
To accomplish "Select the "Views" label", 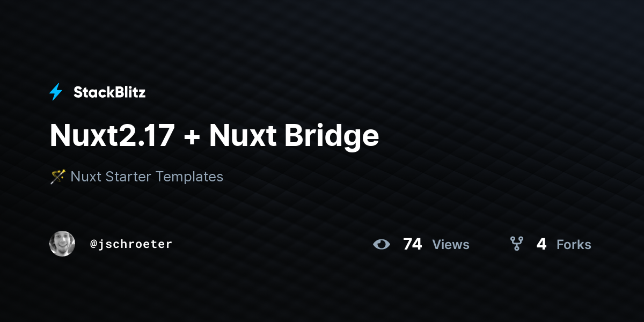I will (x=451, y=245).
